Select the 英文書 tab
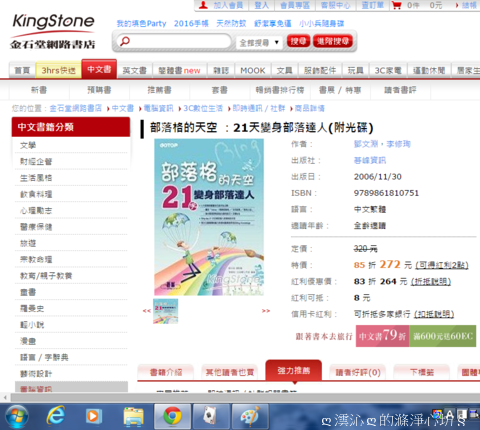 coord(135,70)
